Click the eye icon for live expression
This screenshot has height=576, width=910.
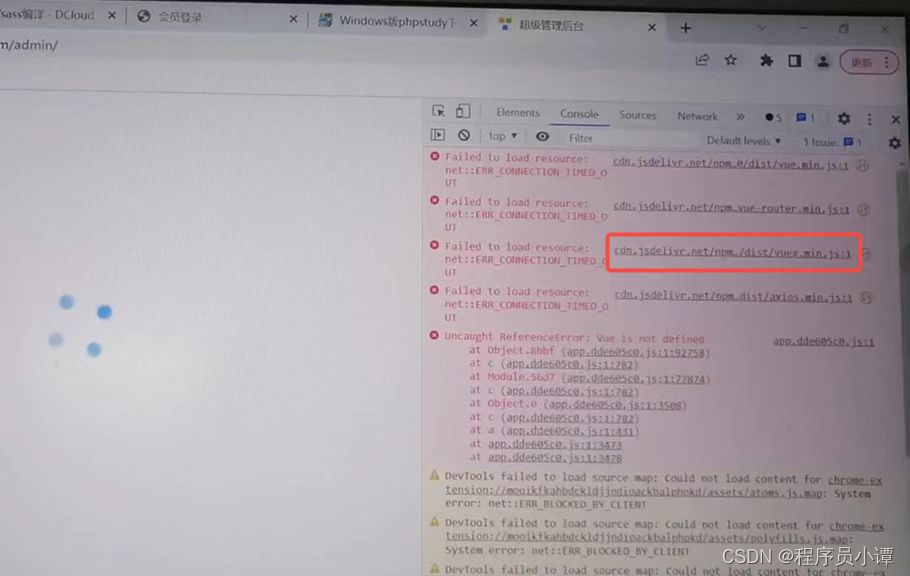pyautogui.click(x=542, y=137)
